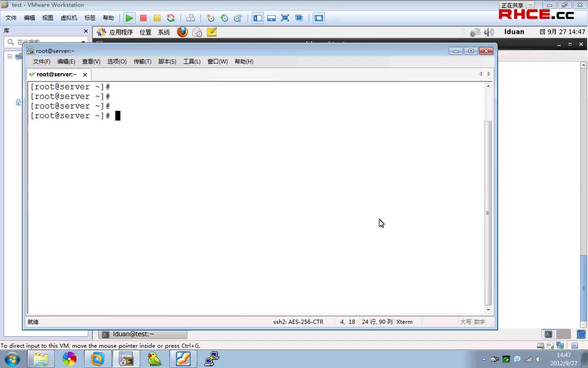Click the lduan user name on GNOME panel
The image size is (588, 368).
514,32
